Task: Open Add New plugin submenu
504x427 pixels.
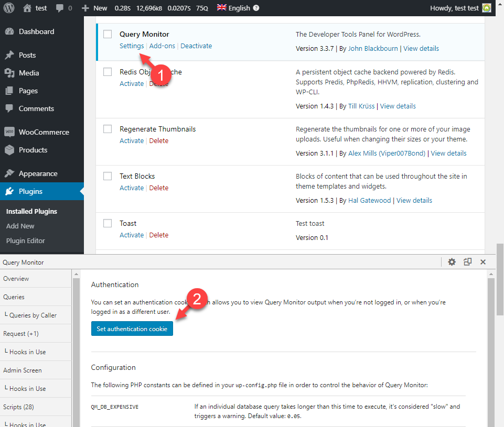Action: coord(20,226)
